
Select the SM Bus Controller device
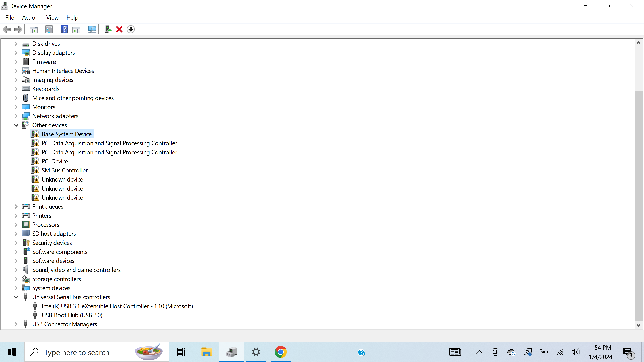(65, 170)
